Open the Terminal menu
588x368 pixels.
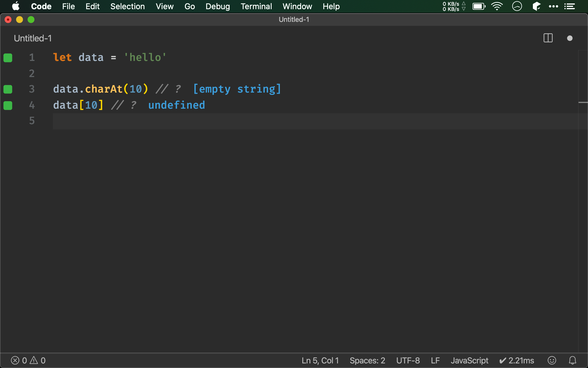pyautogui.click(x=256, y=6)
